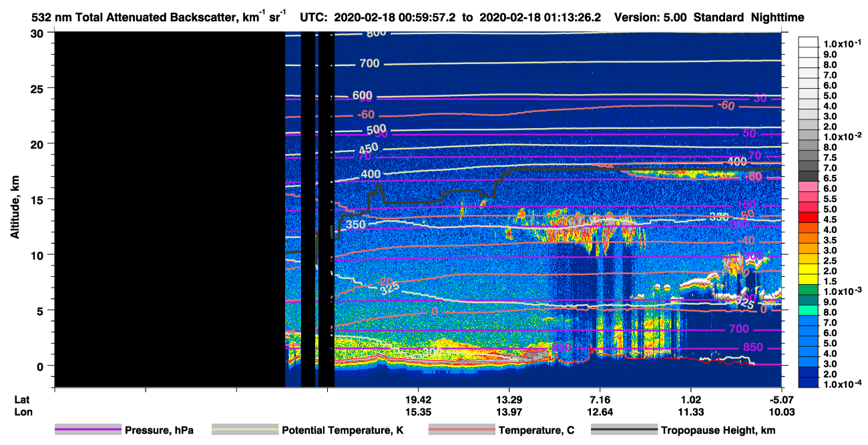Click the Pressure, hPa legend line swatch
This screenshot has height=445, width=868.
tap(88, 430)
